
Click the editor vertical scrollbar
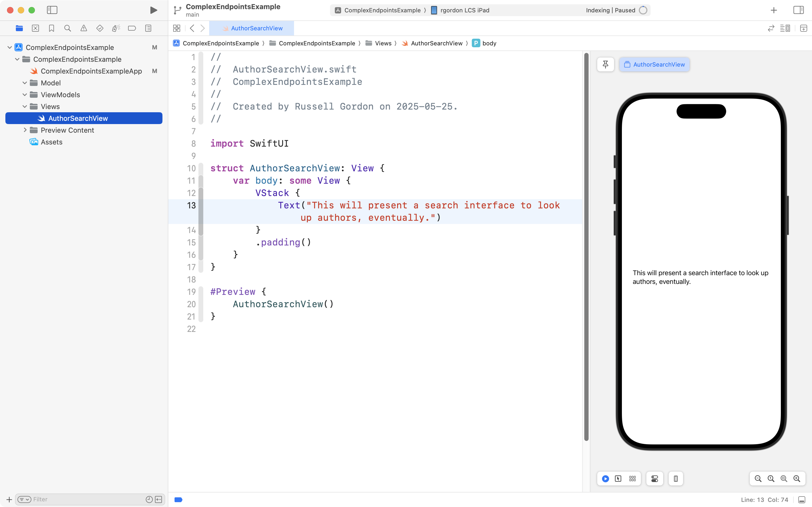click(x=586, y=247)
